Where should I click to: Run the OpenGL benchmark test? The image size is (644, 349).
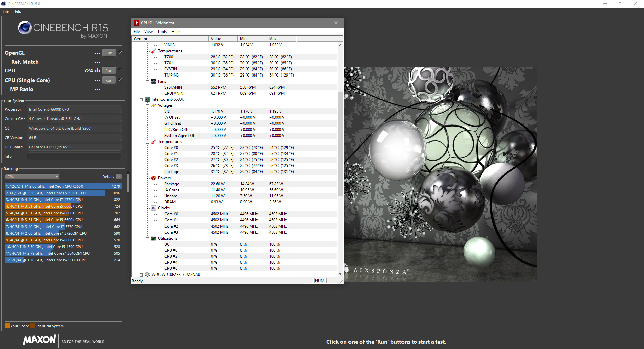point(109,53)
